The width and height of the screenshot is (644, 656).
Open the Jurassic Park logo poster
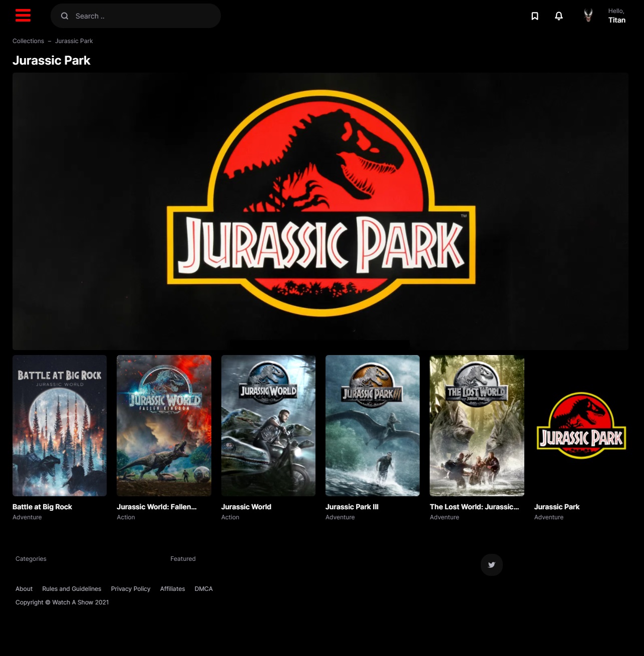581,426
